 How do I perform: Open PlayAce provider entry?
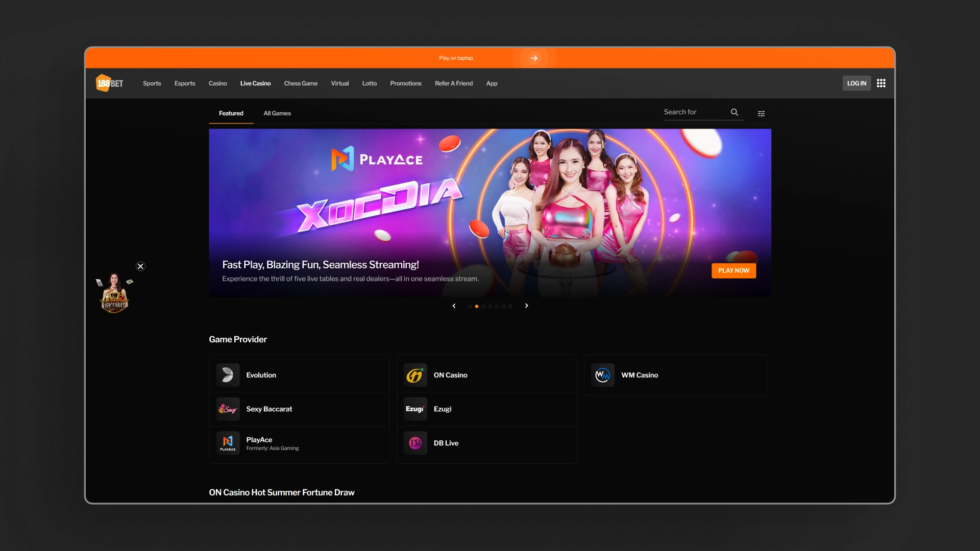pyautogui.click(x=299, y=443)
